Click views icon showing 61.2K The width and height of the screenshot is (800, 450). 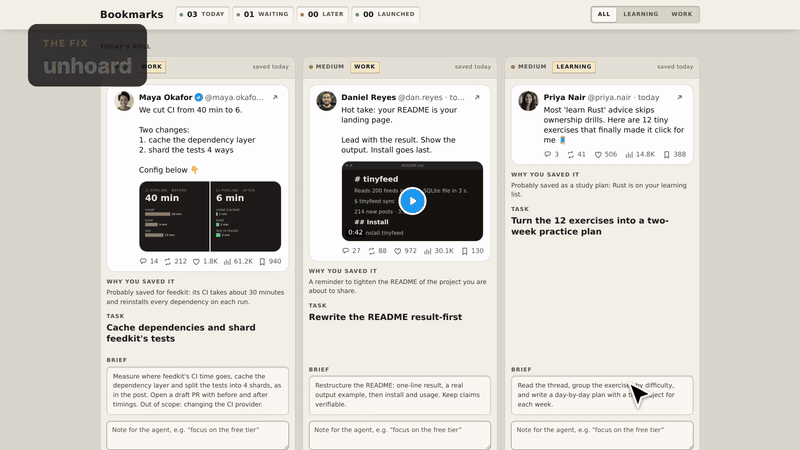point(227,261)
